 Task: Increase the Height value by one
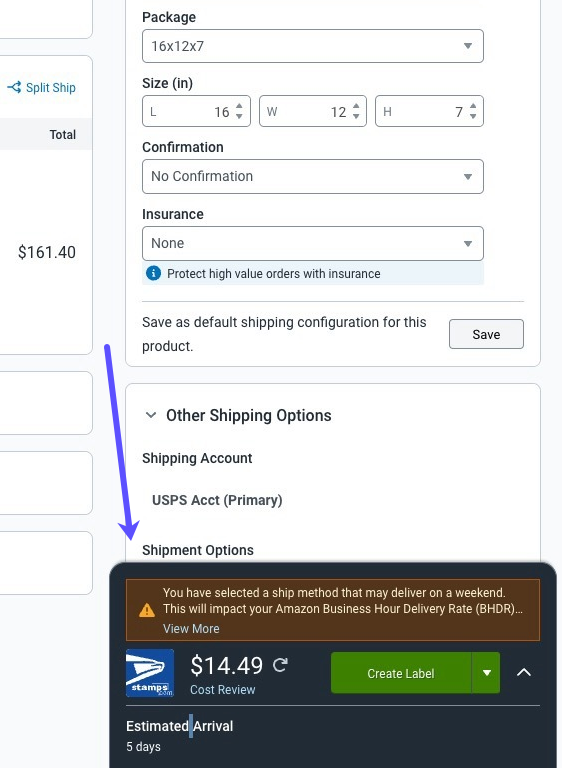473,106
